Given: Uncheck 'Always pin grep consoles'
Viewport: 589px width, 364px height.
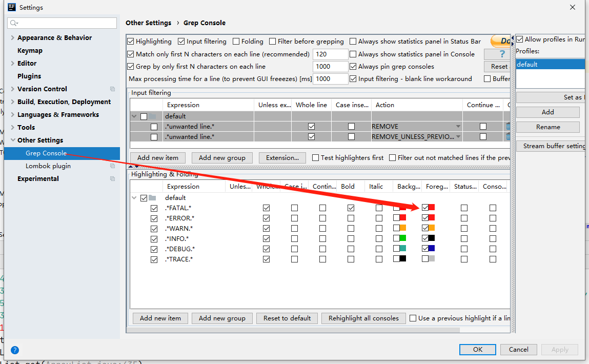Looking at the screenshot, I should (x=353, y=66).
